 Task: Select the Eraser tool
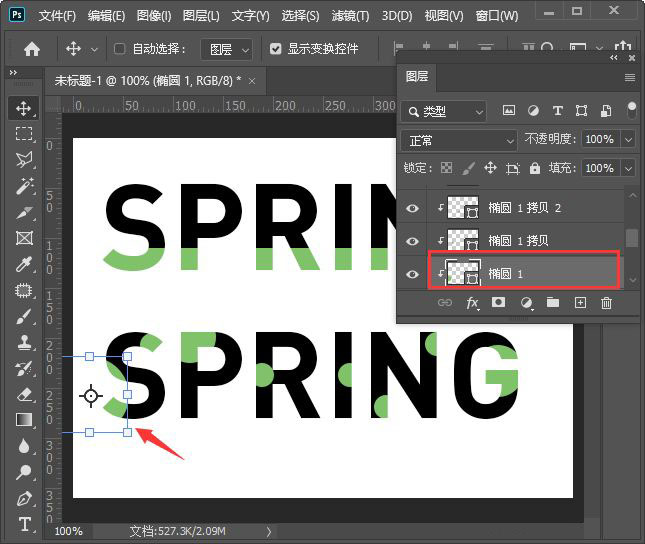coord(24,395)
